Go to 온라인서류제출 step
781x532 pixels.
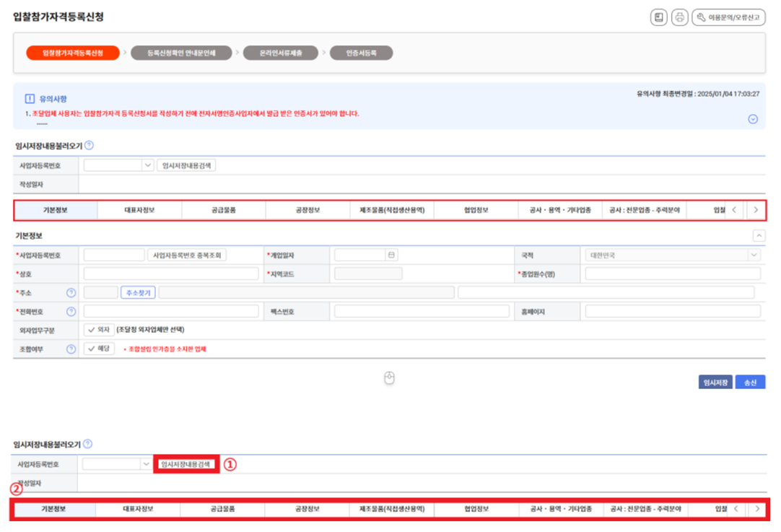[280, 53]
